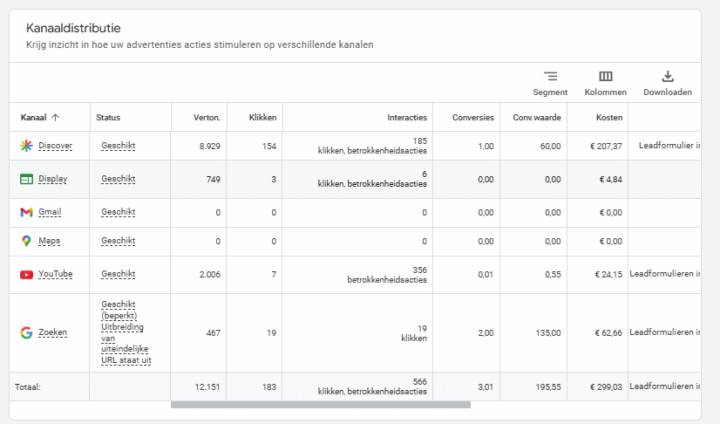Click Geschikt status in Gmail row
720x424 pixels.
(x=118, y=212)
